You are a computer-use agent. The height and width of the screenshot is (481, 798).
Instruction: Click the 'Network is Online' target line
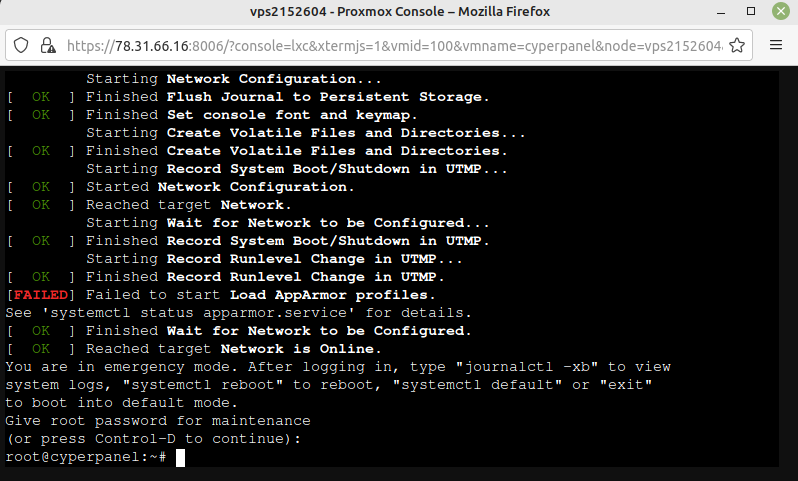point(300,349)
